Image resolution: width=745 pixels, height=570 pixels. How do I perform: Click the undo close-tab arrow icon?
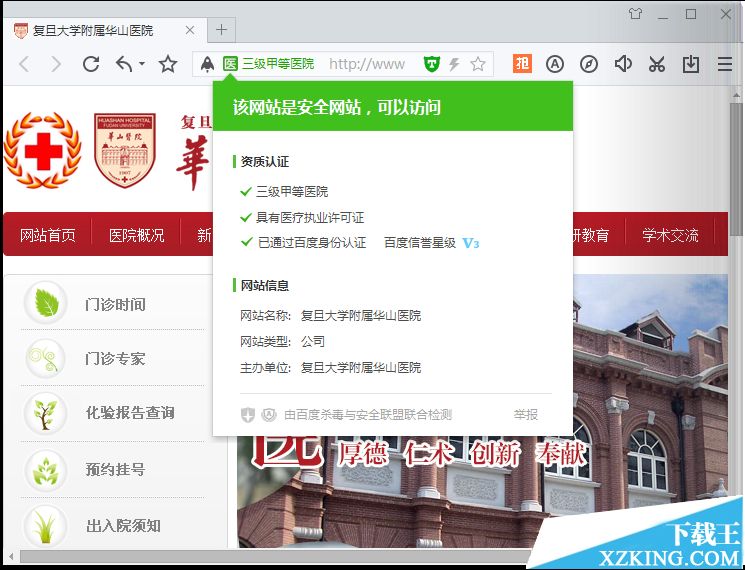pos(124,64)
